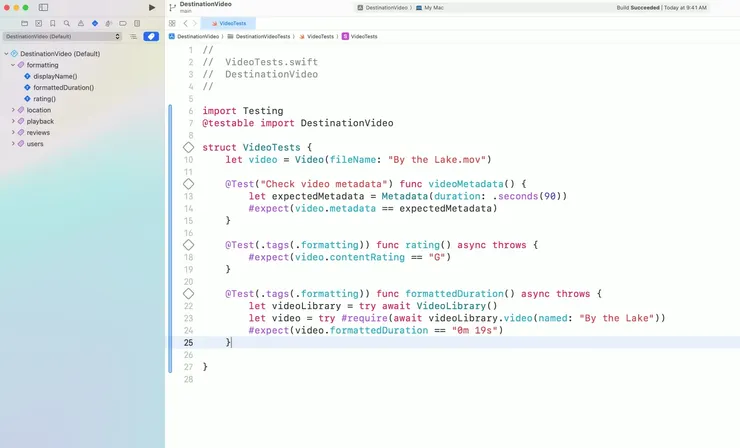This screenshot has width=740, height=448.
Task: Open VideoTests struct symbol in jump bar
Action: [360, 36]
